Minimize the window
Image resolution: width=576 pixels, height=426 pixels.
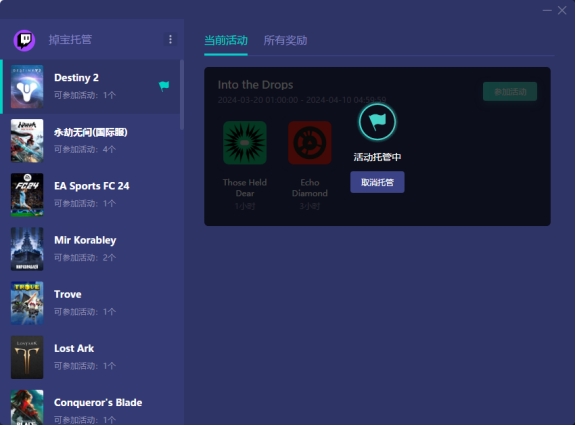547,10
